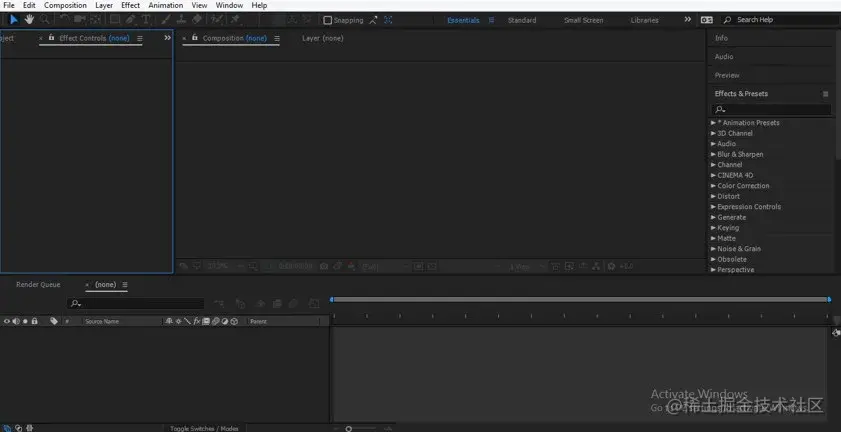
Task: Select the Unified Camera tool
Action: click(x=80, y=20)
